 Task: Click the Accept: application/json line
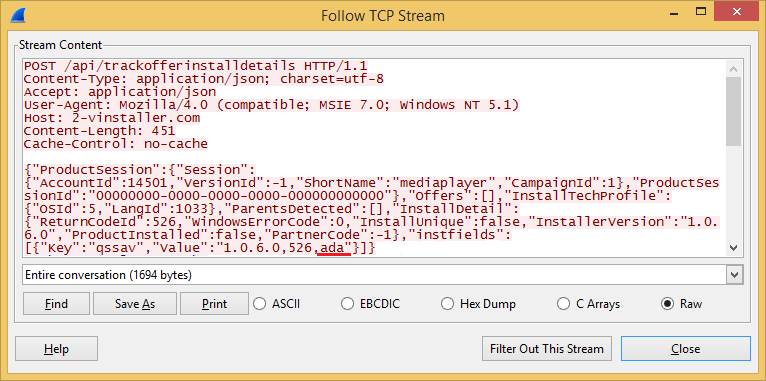pos(120,91)
